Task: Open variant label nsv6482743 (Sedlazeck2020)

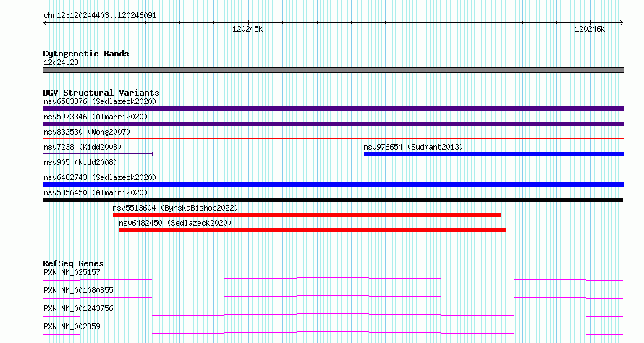Action: pos(100,177)
